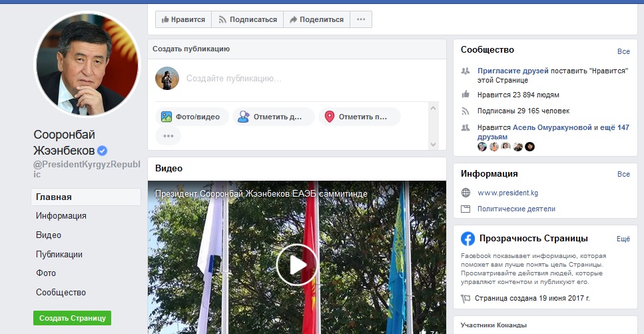Screen dimensions: 644x334
Task: Click the video title Президент Сооронбай Жээнбеков ЕАЭБ саммитинде
Action: [x=261, y=193]
